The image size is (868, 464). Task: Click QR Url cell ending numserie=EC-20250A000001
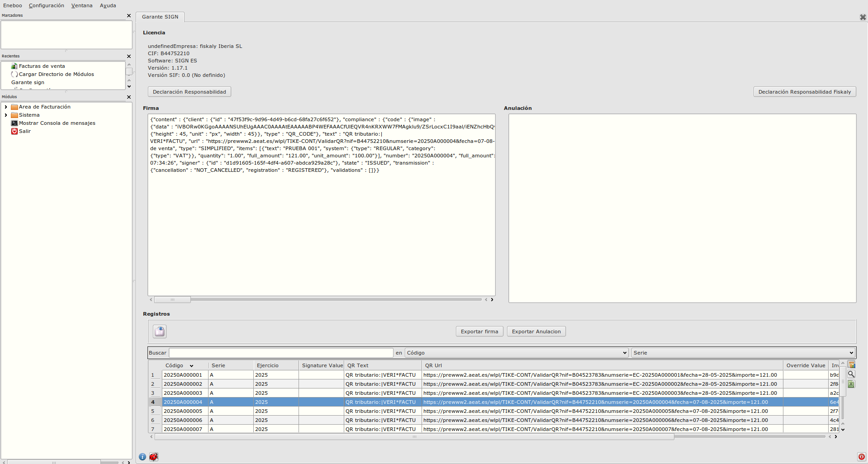click(602, 375)
